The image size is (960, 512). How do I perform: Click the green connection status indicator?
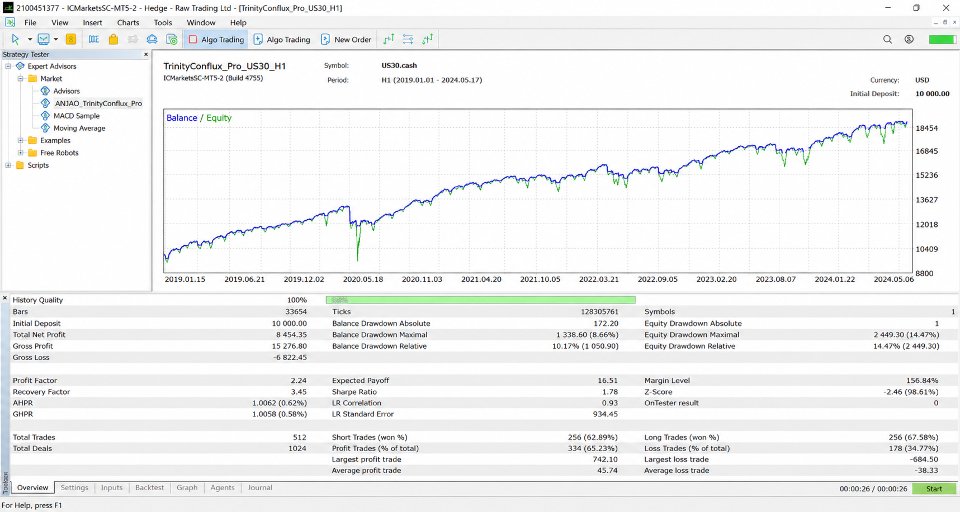[942, 39]
